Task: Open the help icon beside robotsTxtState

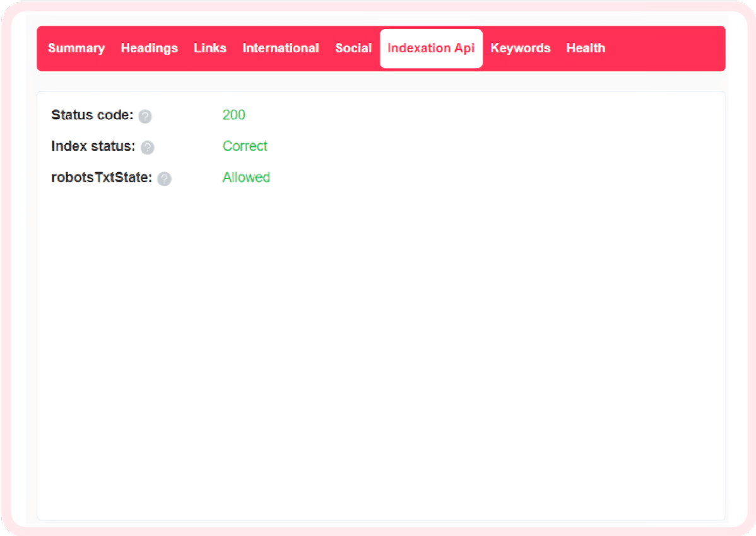Action: pyautogui.click(x=165, y=179)
